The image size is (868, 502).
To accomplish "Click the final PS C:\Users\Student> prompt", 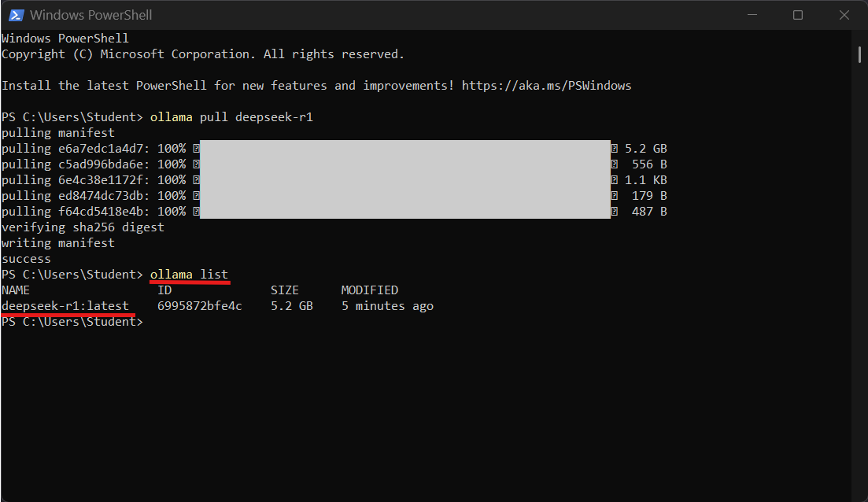I will 72,322.
